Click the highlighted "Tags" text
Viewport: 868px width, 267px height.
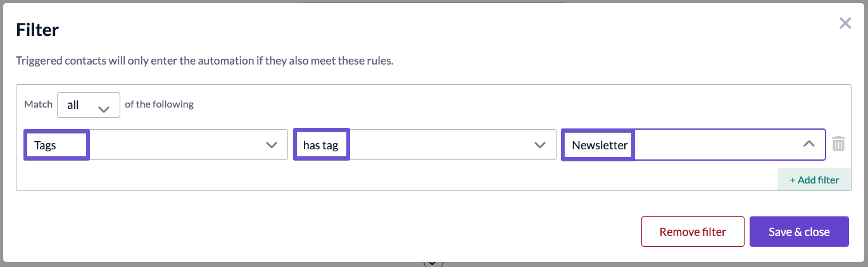pos(46,145)
